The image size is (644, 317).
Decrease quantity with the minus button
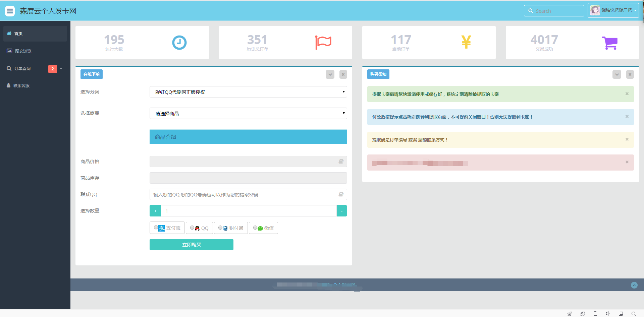pos(342,211)
